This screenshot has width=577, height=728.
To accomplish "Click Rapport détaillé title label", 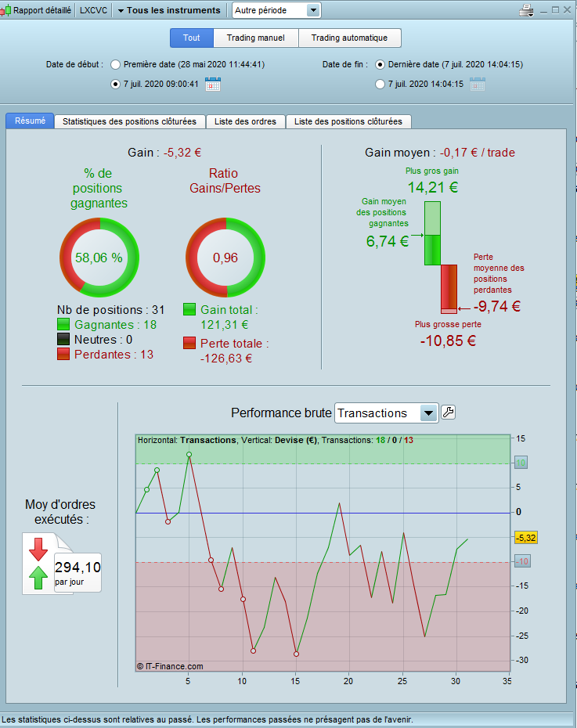I will point(42,10).
